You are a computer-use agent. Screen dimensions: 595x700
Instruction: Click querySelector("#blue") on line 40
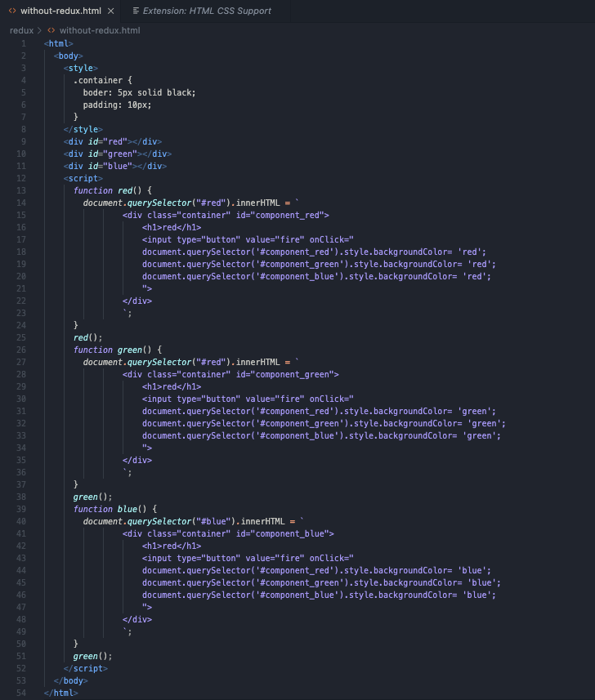(181, 521)
